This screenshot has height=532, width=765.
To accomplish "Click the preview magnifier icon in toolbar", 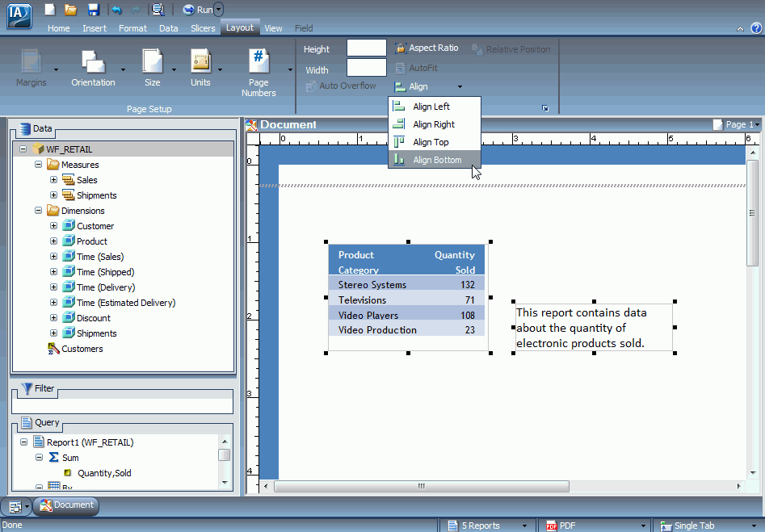I will pos(158,9).
